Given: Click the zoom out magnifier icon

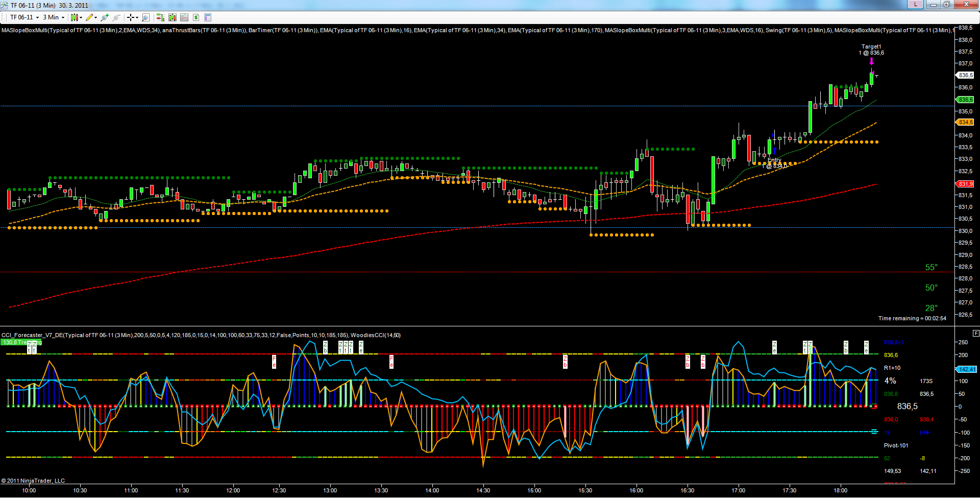Looking at the screenshot, I should click(116, 17).
